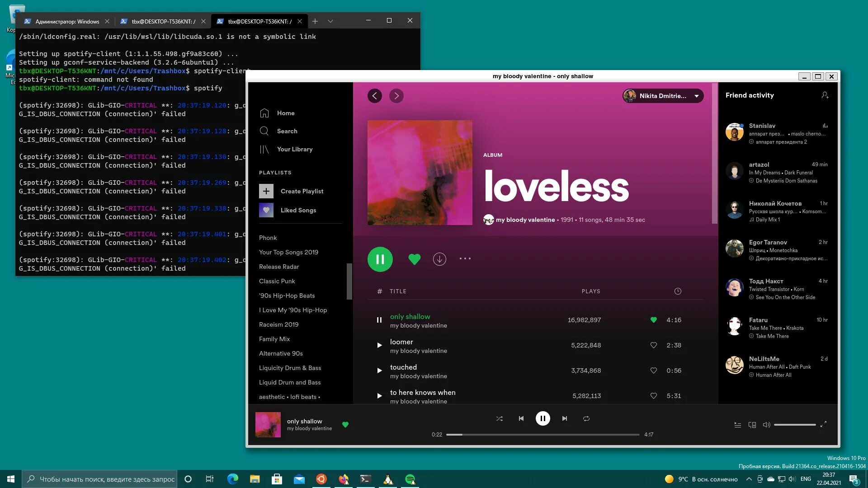
Task: Switch to the Администратор: Windows terminal tab
Action: coord(67,21)
